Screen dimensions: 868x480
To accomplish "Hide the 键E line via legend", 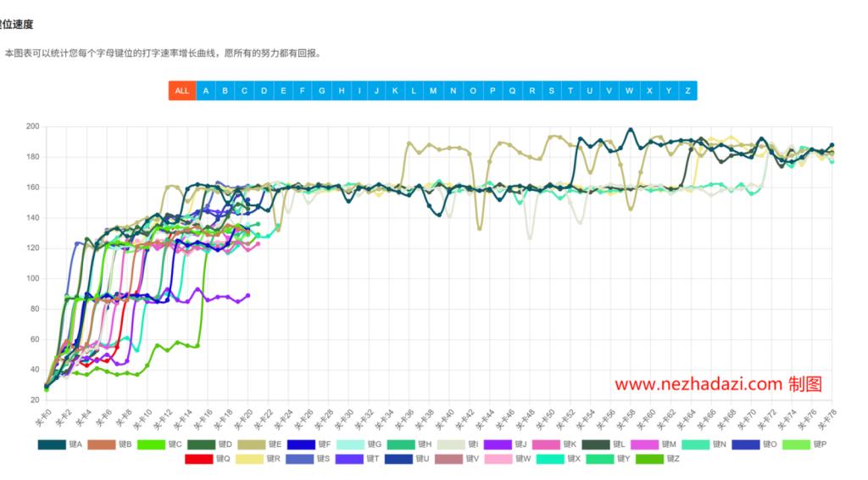I will click(x=275, y=444).
